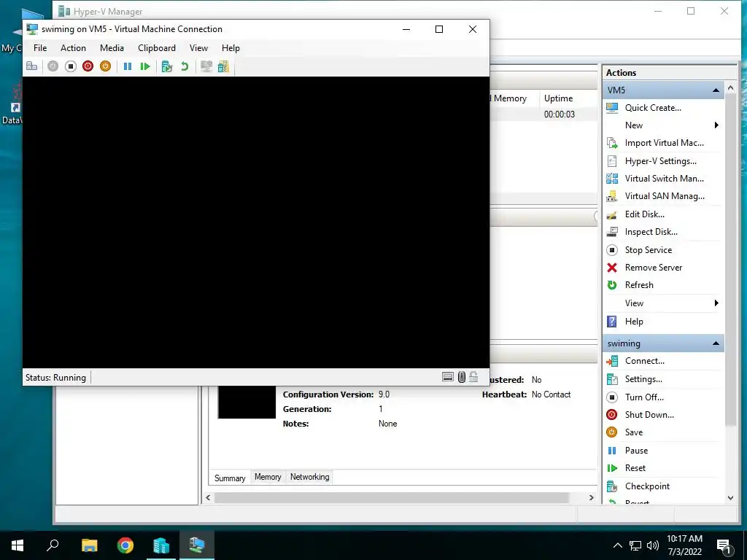Click the Actions pane scroll up arrow
Viewport: 747px width, 560px height.
730,88
